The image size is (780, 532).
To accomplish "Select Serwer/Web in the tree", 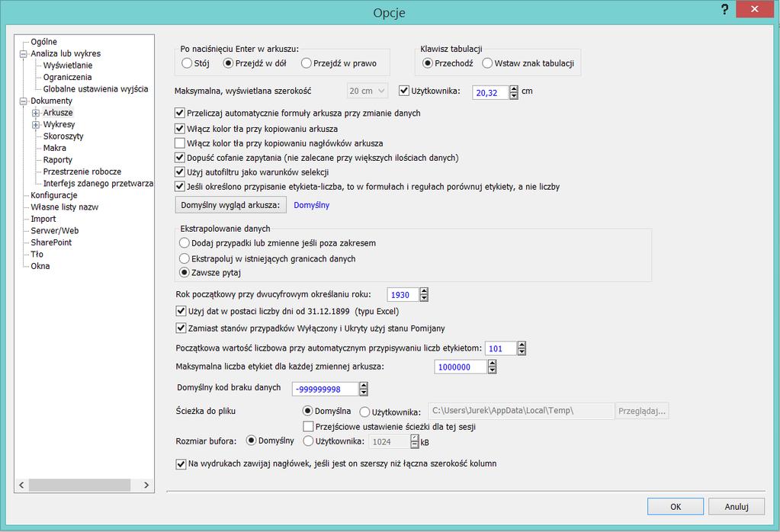I will click(55, 231).
